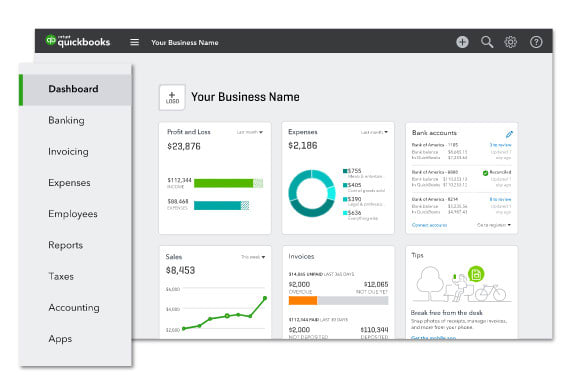The image size is (583, 391).
Task: Click the QuickBooks logo
Action: tap(78, 41)
